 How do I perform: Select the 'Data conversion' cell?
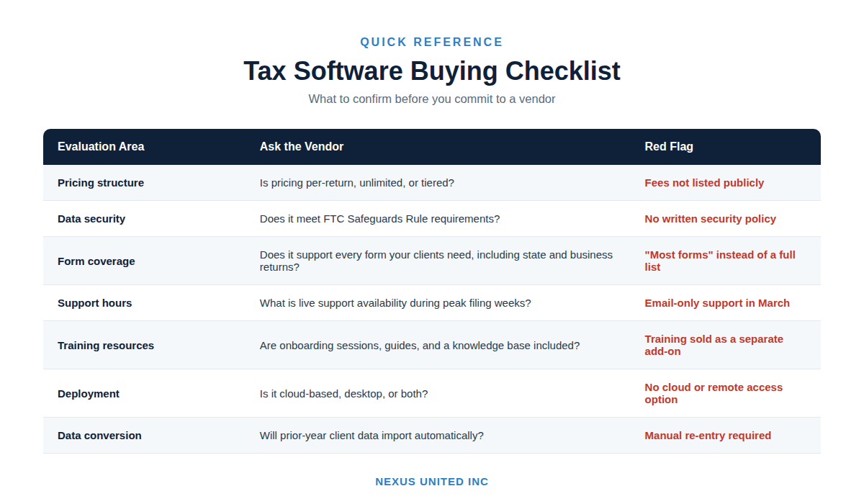[x=99, y=436]
